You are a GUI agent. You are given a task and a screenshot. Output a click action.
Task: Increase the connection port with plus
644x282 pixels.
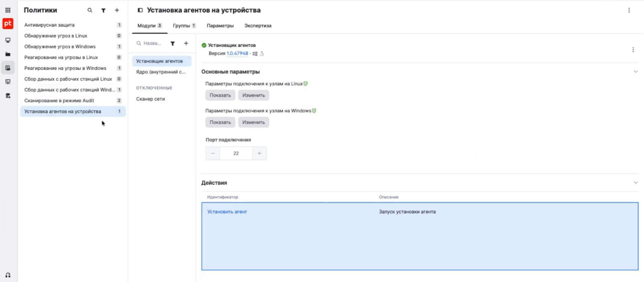259,153
